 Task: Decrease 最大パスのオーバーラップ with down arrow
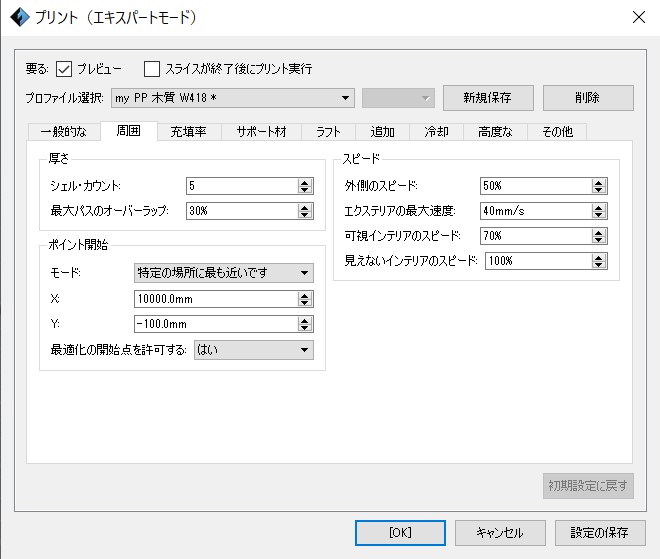tap(305, 215)
